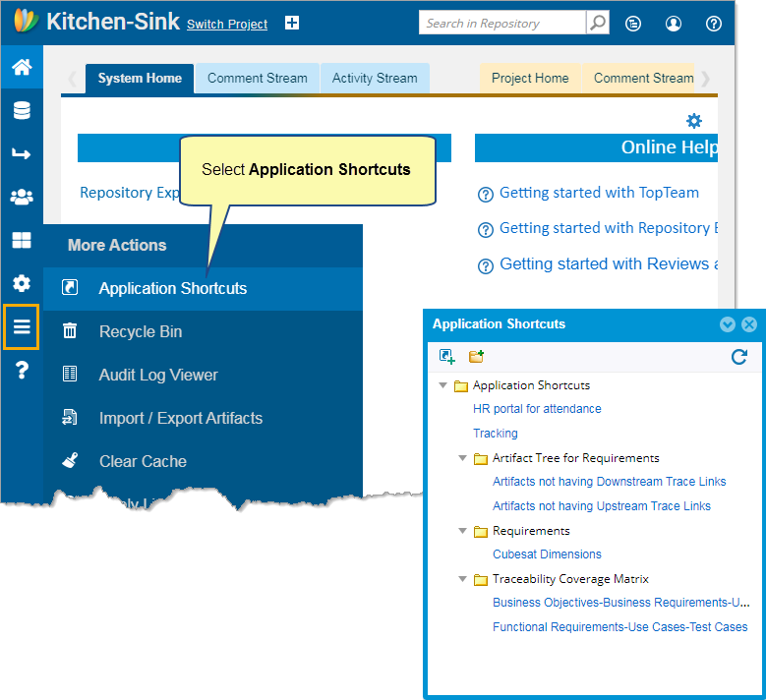Image resolution: width=766 pixels, height=700 pixels.
Task: Click help icon beside Getting started with TopTeam
Action: tap(485, 195)
